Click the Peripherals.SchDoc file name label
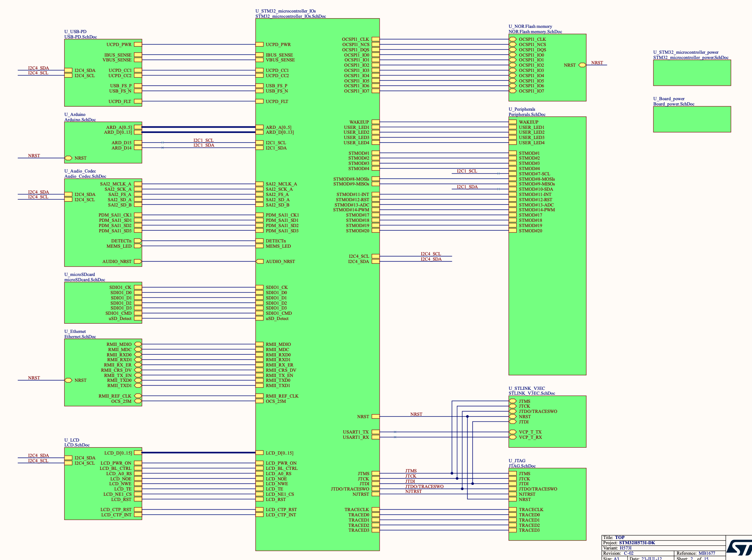The image size is (752, 560). click(527, 114)
